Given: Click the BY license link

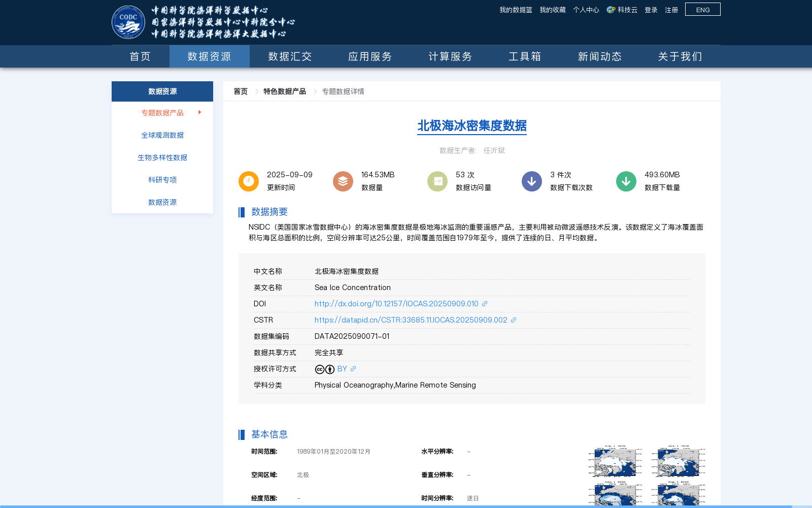Looking at the screenshot, I should [x=342, y=369].
